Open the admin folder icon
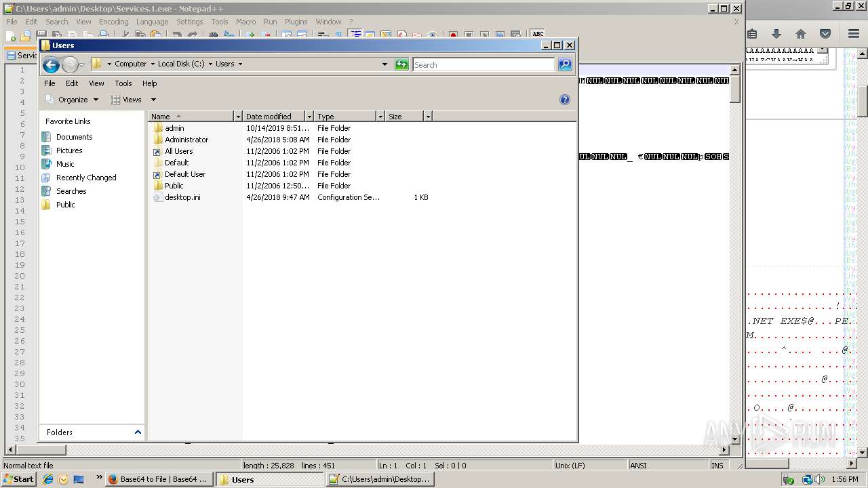 [158, 128]
